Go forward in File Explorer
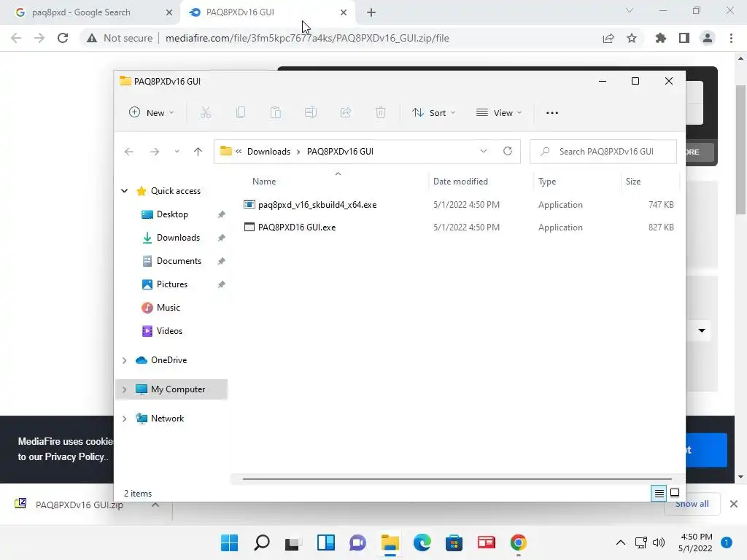This screenshot has width=747, height=560. [x=155, y=152]
